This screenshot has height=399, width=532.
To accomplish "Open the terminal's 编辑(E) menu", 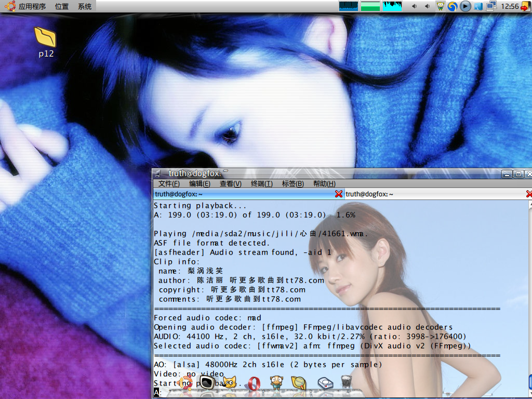I will pyautogui.click(x=200, y=183).
